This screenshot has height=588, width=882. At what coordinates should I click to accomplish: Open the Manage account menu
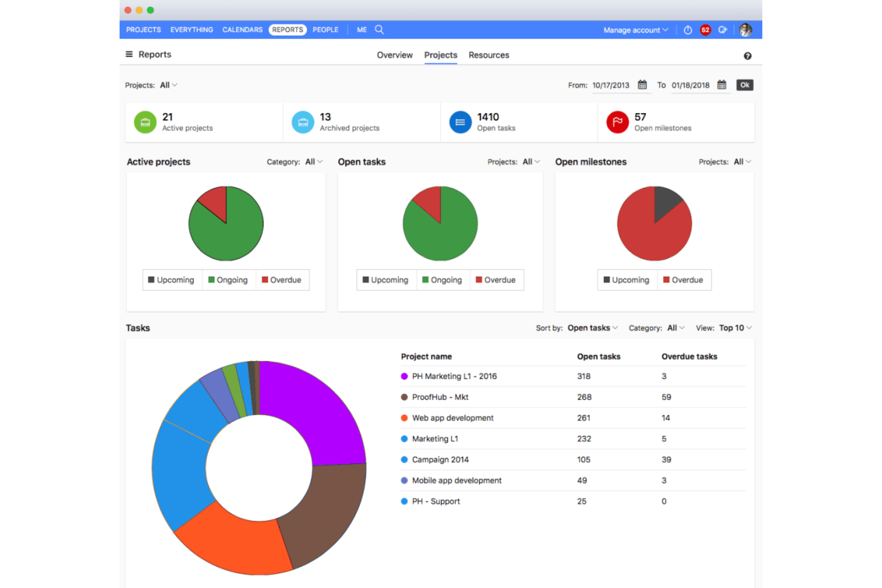(x=633, y=30)
